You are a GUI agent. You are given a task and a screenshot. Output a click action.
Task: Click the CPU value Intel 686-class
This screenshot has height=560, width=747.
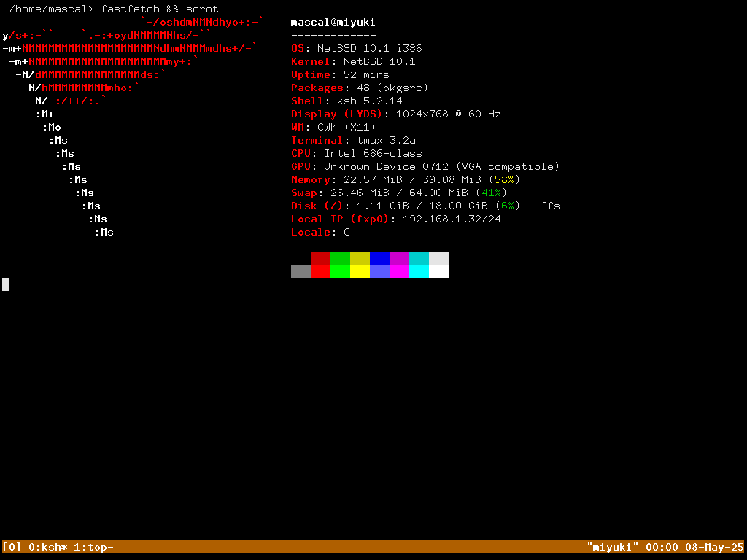pos(373,153)
